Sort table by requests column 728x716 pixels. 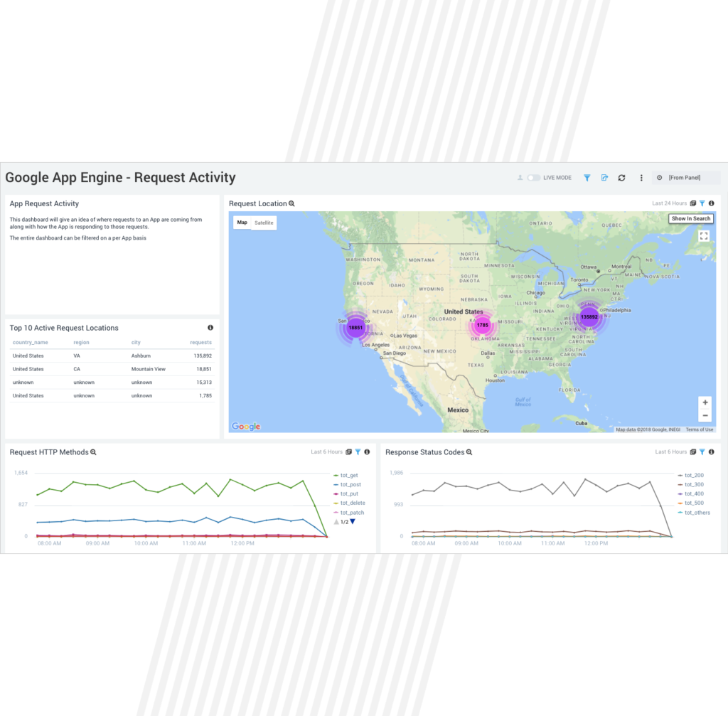[x=200, y=342]
